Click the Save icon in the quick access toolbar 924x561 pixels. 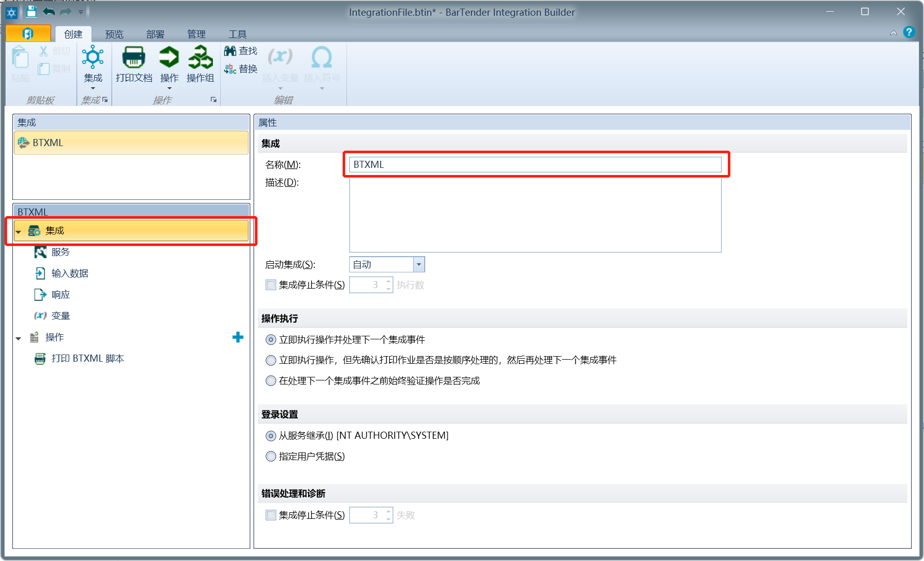[31, 12]
